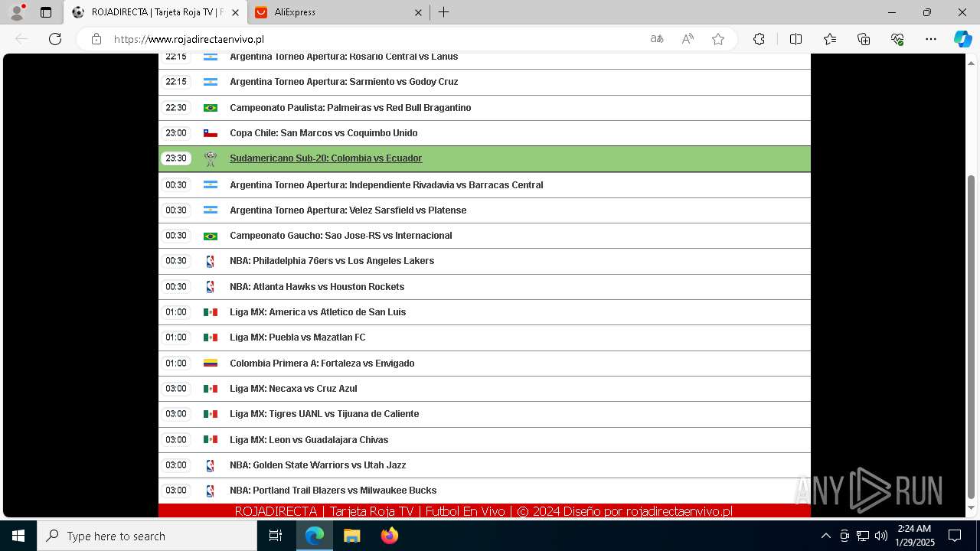Open Velez Sarsfield vs Platense match
The height and width of the screenshot is (551, 980).
click(348, 210)
